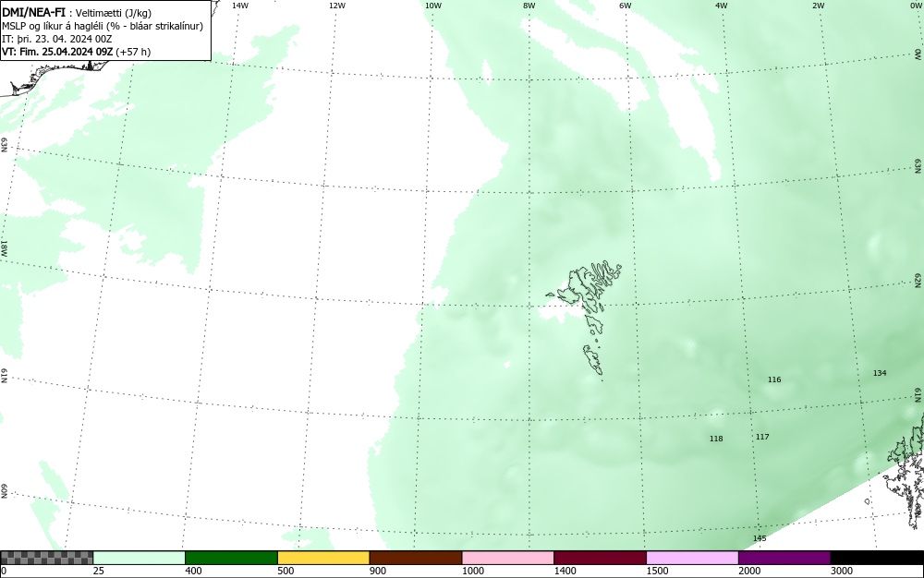Click the legend value 400
Viewport: 924px width, 578px height.
pyautogui.click(x=193, y=571)
